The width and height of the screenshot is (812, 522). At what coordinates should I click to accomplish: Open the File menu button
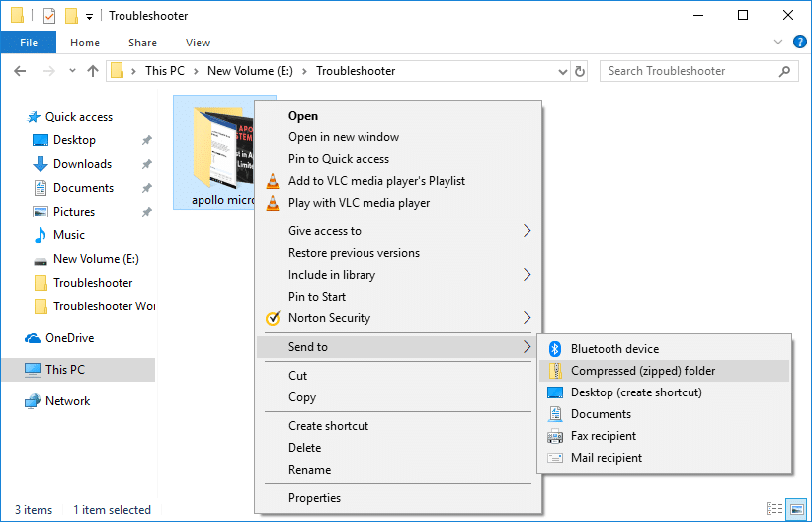(x=29, y=43)
